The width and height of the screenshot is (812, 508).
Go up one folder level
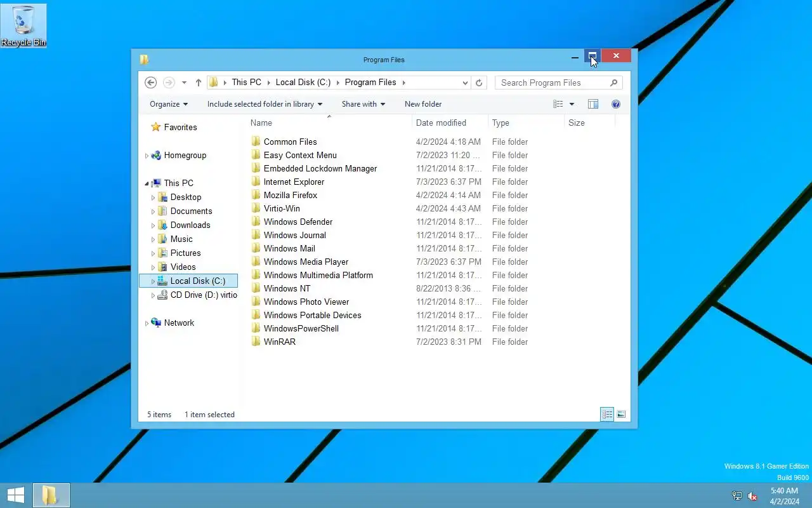[199, 83]
